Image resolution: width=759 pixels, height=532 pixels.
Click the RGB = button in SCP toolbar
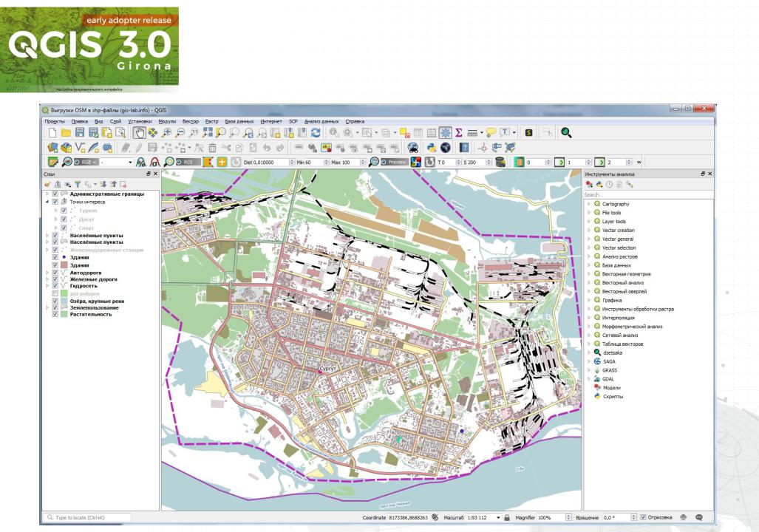(86, 162)
